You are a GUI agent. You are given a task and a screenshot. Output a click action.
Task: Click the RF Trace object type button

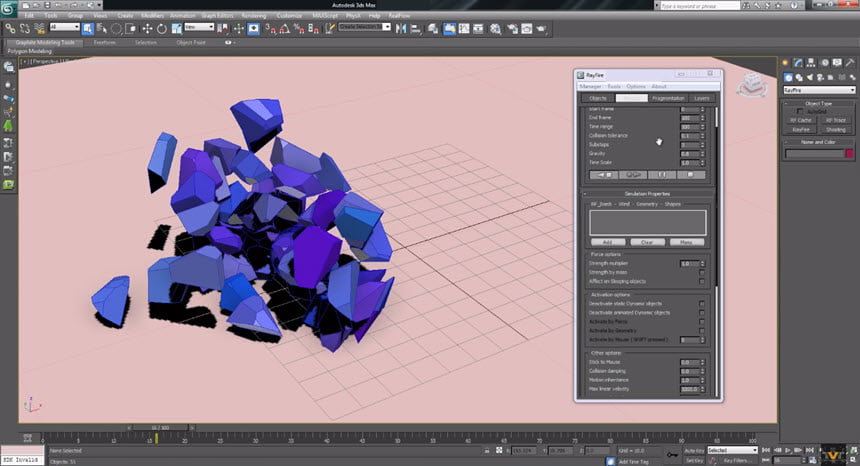[836, 120]
